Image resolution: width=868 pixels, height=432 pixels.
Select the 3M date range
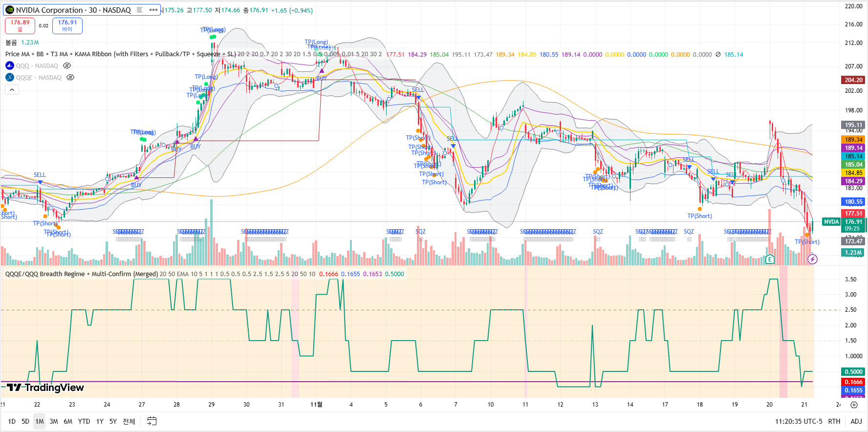pos(54,421)
